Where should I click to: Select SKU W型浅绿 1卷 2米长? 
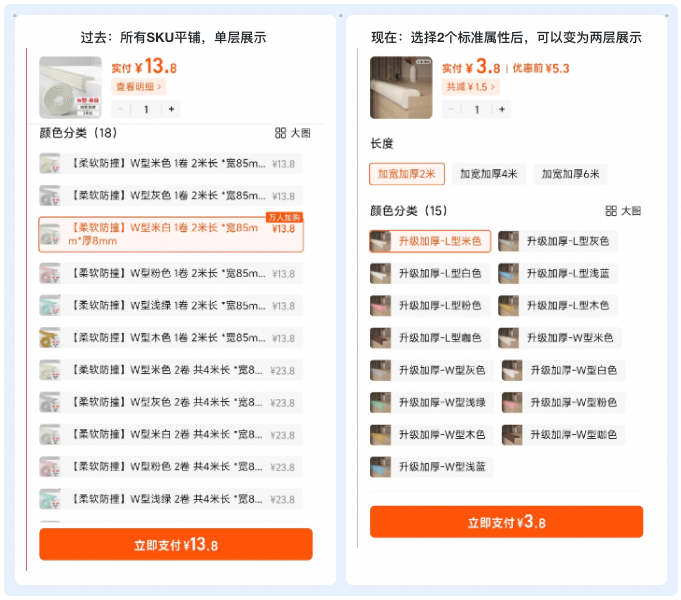pos(171,305)
